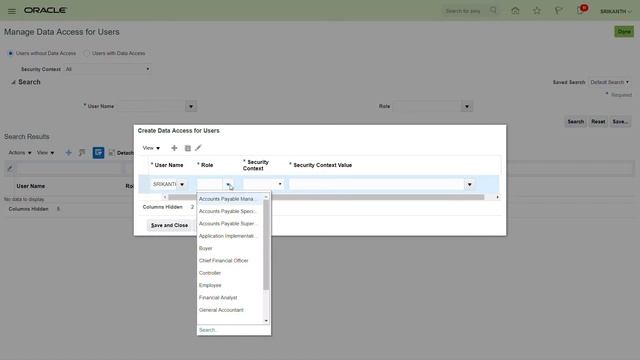Open the hamburger navigation menu
The height and width of the screenshot is (360, 640).
(x=12, y=11)
